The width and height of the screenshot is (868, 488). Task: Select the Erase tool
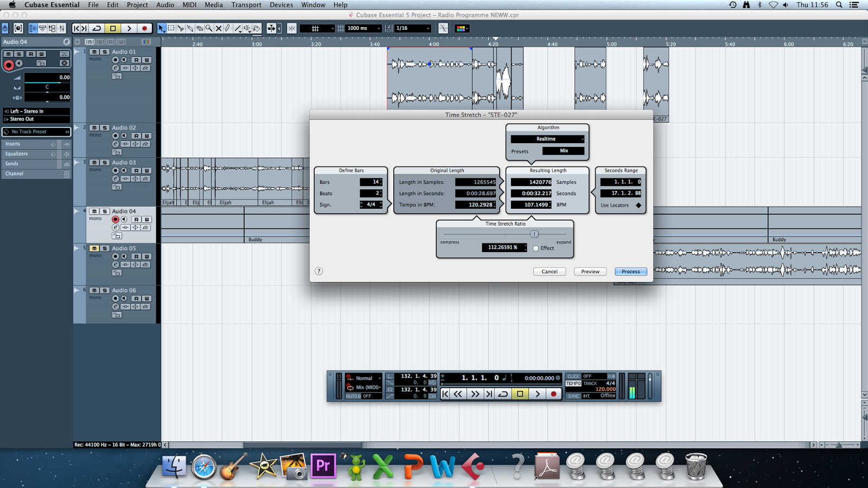(200, 28)
